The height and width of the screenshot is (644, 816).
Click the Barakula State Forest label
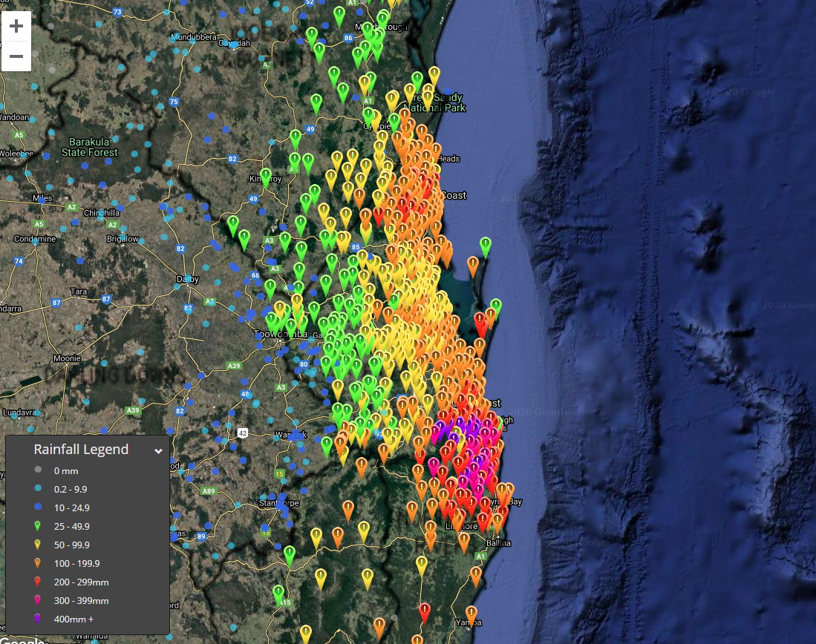click(90, 147)
